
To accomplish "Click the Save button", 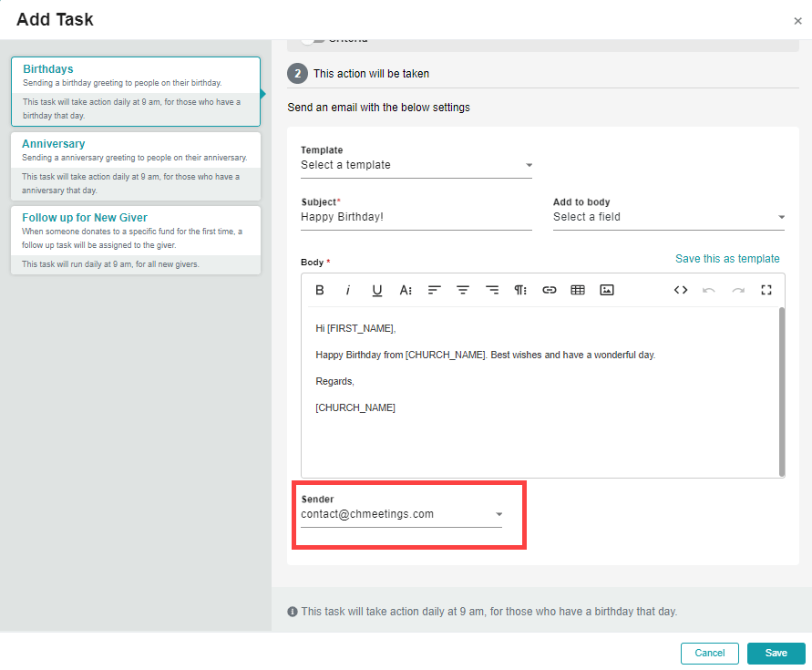I will click(776, 653).
